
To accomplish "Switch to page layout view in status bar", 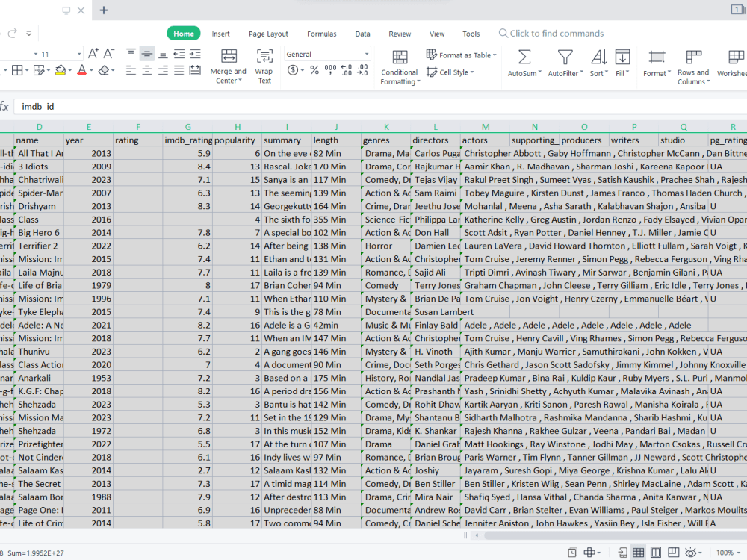I will 656,553.
